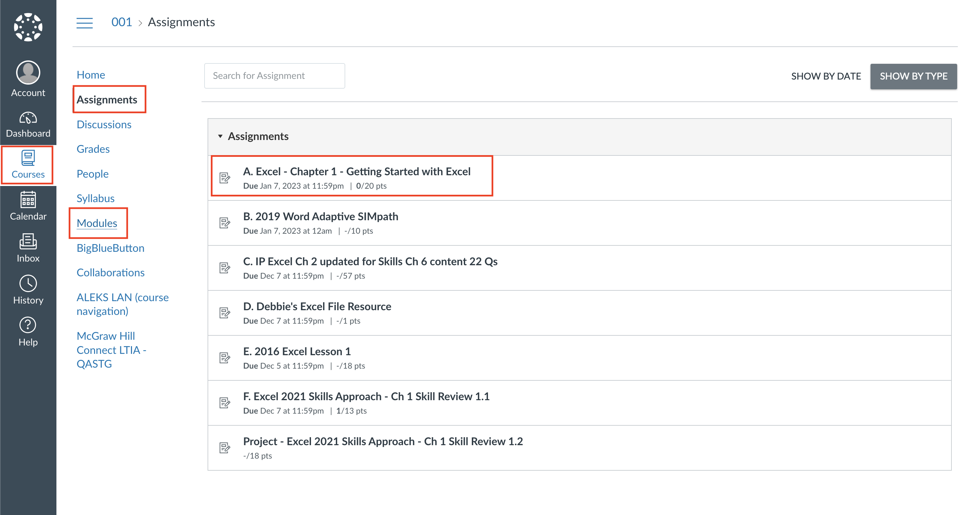Open the Inbox icon
This screenshot has height=515, width=980.
[28, 241]
